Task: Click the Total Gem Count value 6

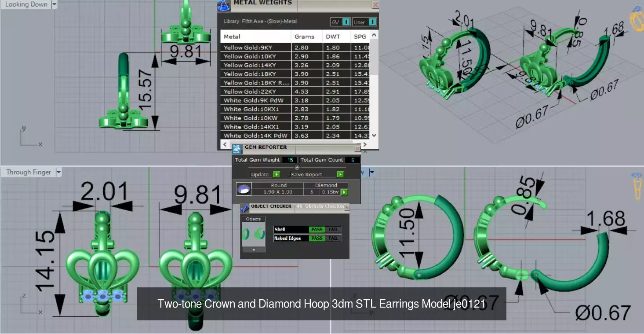Action: tap(352, 160)
